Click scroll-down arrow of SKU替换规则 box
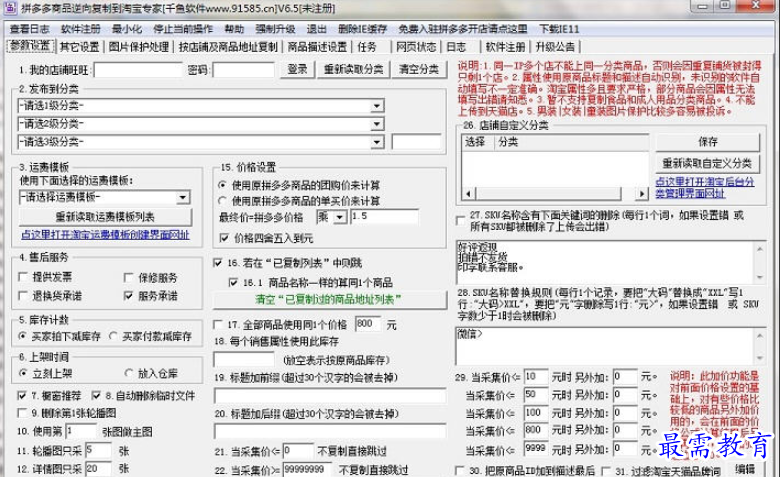The width and height of the screenshot is (780, 477). 760,358
